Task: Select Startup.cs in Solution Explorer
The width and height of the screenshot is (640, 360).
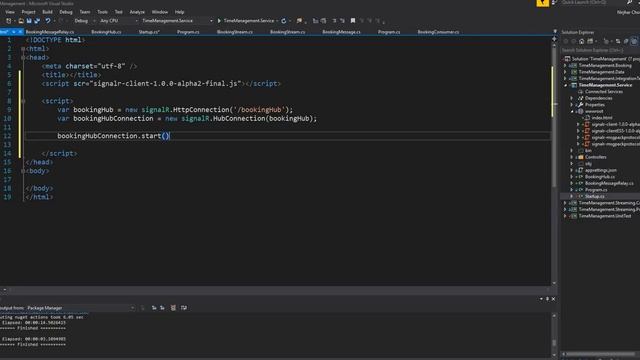Action: (595, 196)
